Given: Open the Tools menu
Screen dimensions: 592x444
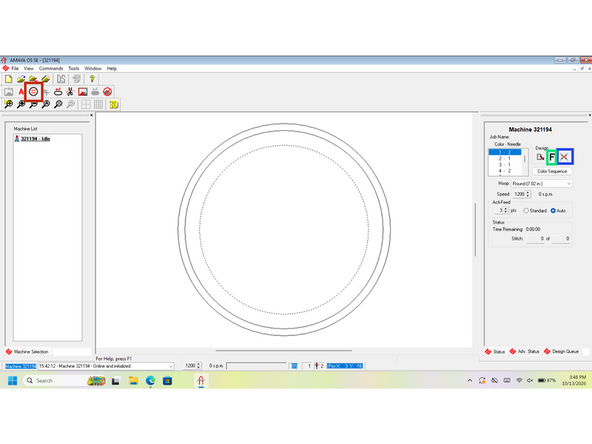Looking at the screenshot, I should click(x=74, y=68).
